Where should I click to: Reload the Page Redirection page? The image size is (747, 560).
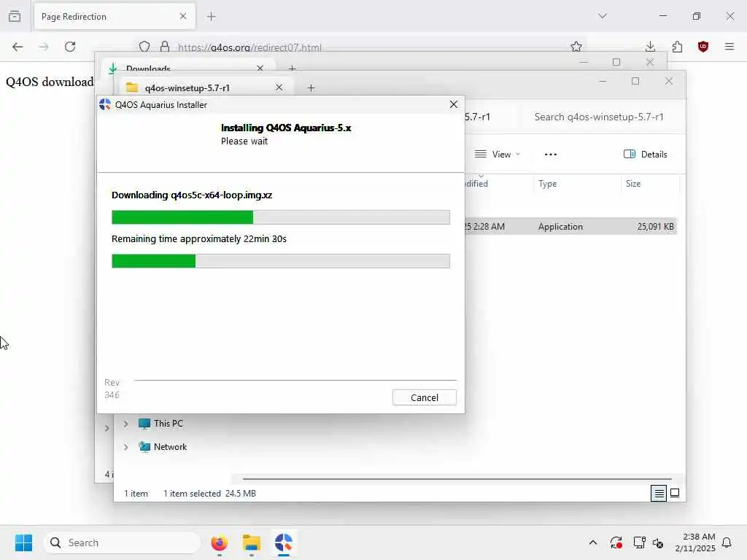(x=70, y=47)
